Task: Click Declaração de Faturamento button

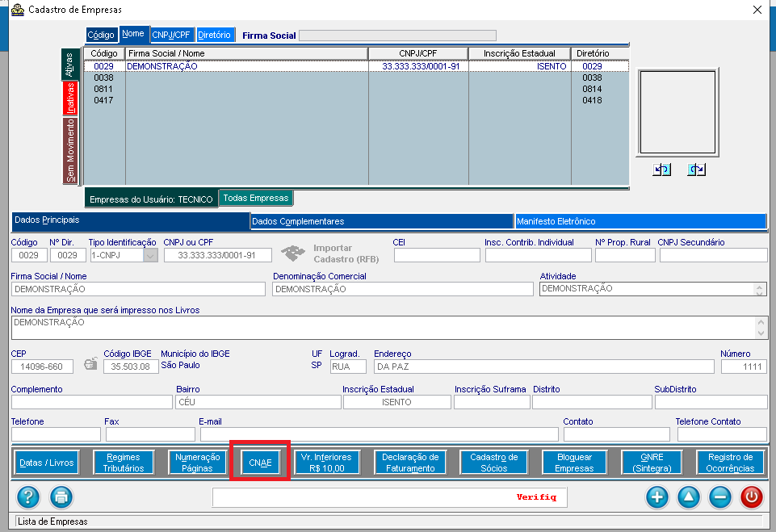Action: pyautogui.click(x=410, y=463)
